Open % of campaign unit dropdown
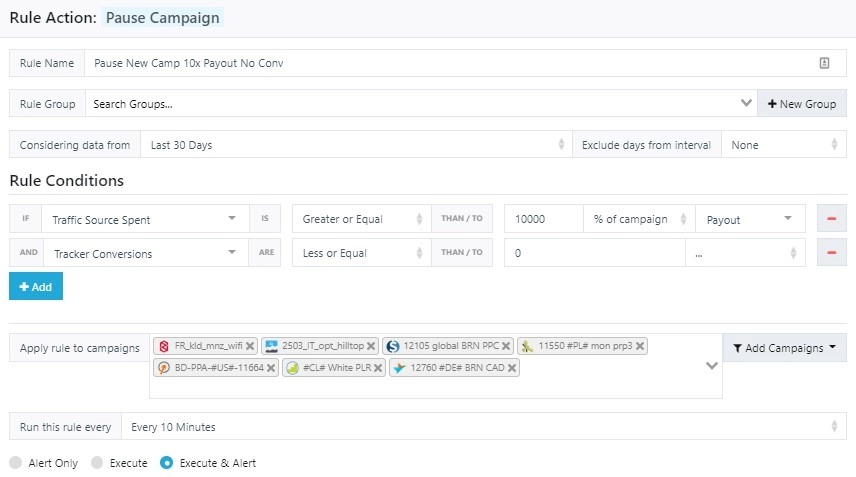 (639, 219)
